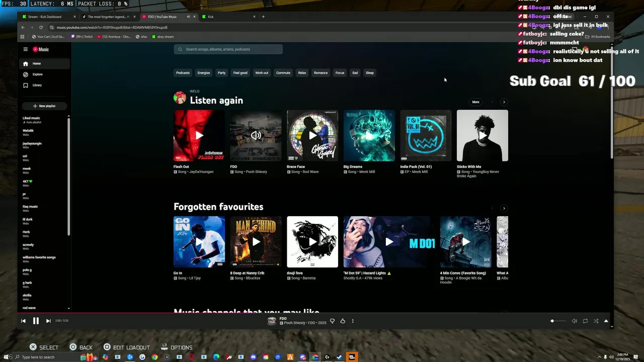Select the Sad chip
Image resolution: width=644 pixels, height=362 pixels.
tap(355, 73)
